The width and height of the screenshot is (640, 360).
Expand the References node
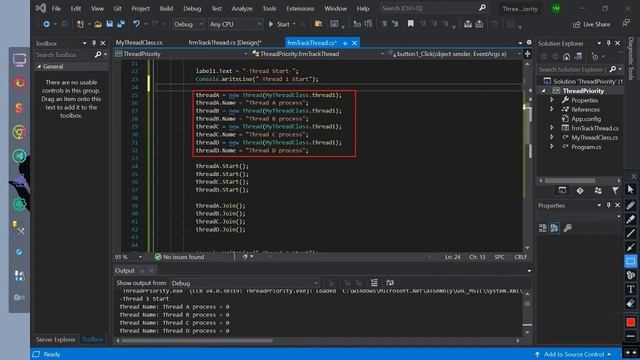tap(552, 109)
